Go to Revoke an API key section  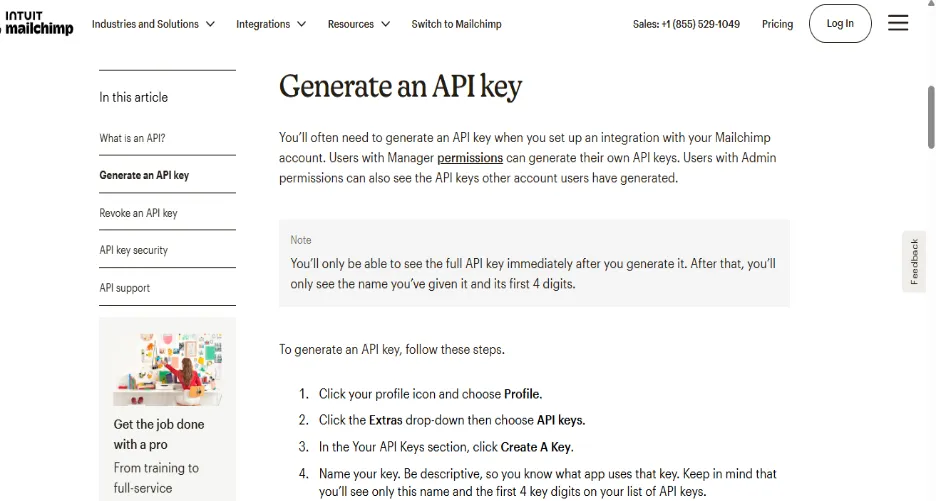pyautogui.click(x=138, y=213)
